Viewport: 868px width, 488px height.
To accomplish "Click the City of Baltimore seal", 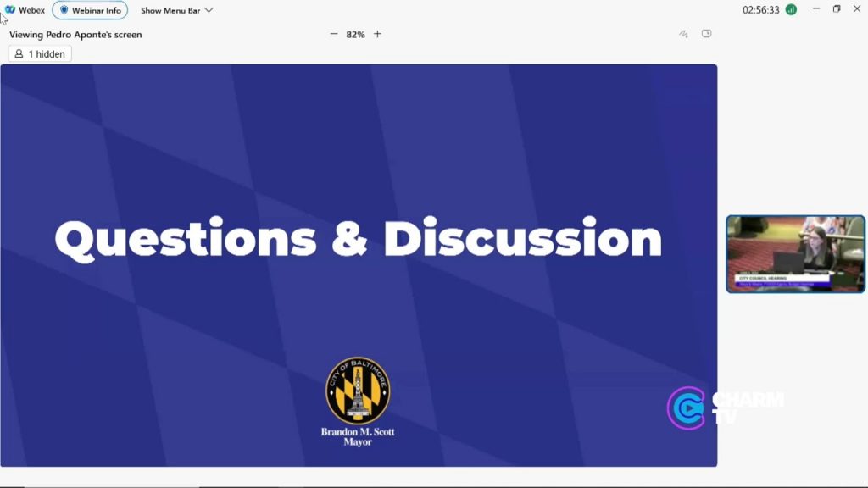I will pyautogui.click(x=358, y=391).
